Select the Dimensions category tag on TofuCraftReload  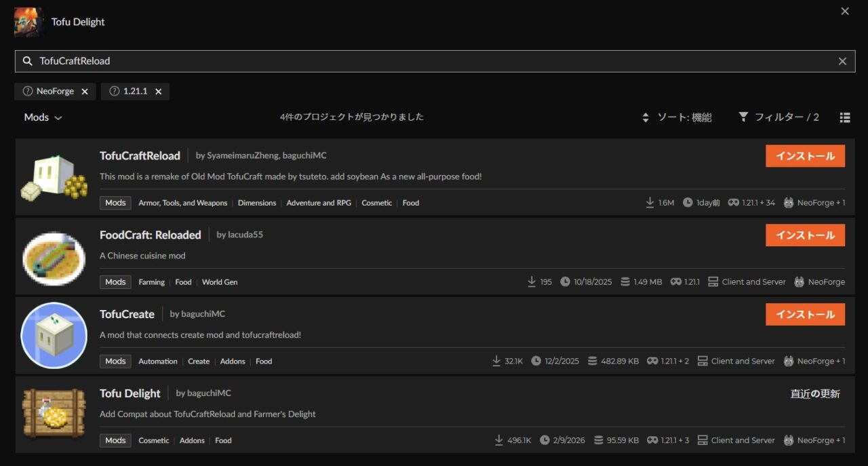(x=257, y=203)
